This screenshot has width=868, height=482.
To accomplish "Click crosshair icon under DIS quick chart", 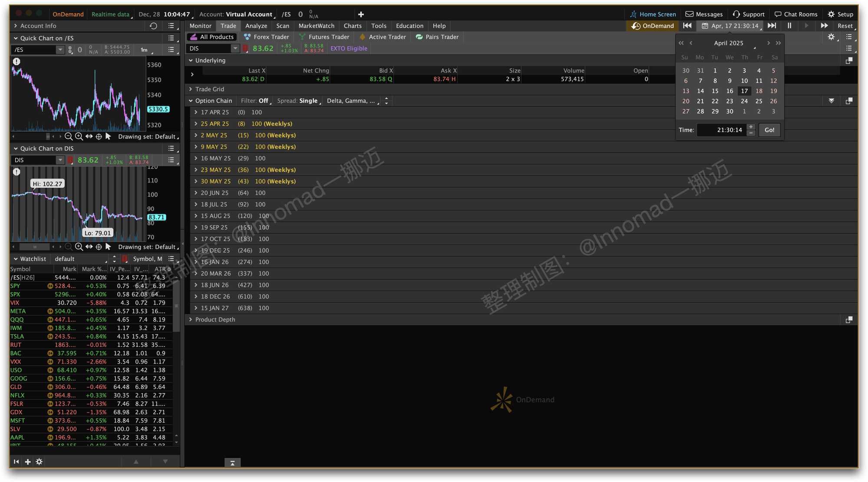I will point(99,247).
